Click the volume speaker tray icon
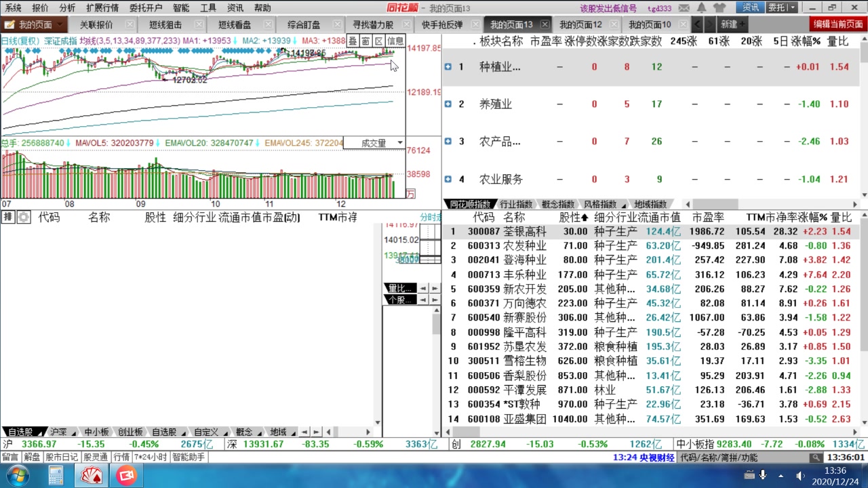This screenshot has height=488, width=868. point(800,476)
